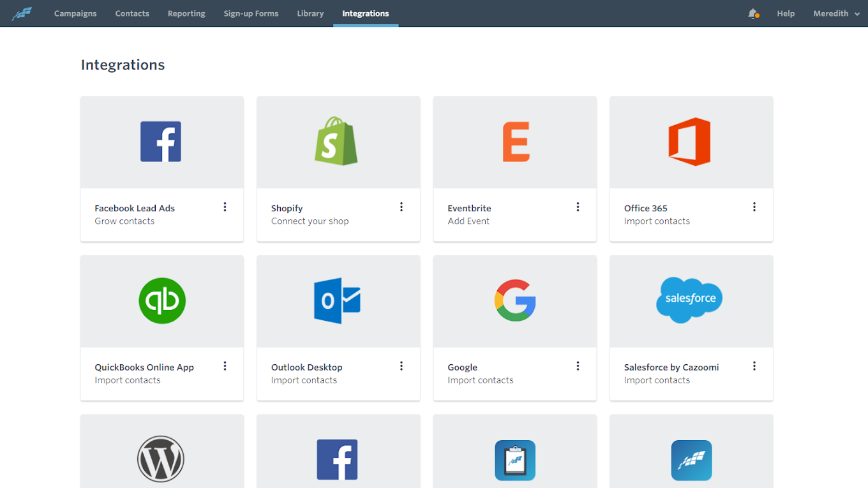The width and height of the screenshot is (868, 488).
Task: Open more options for Salesforce by Cazoomi
Action: [x=754, y=366]
